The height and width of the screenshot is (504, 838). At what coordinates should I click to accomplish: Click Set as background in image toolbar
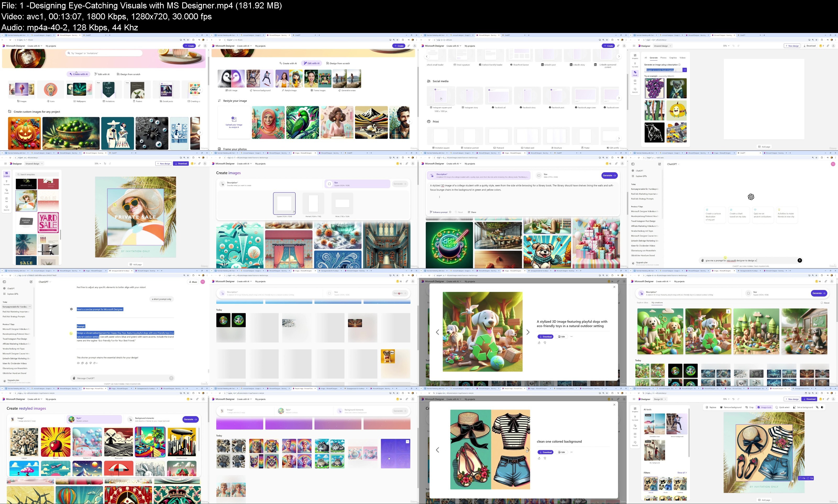(803, 407)
